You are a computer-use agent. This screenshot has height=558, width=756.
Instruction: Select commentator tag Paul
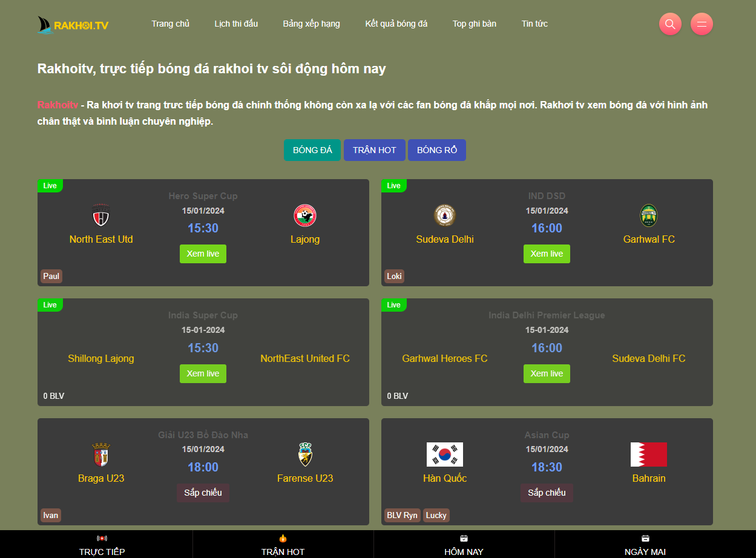pos(51,276)
